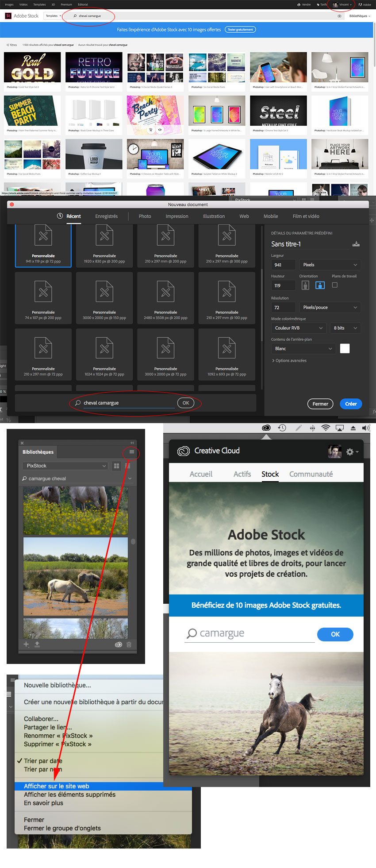Select landscape orientation
376x868 pixels.
pyautogui.click(x=320, y=285)
